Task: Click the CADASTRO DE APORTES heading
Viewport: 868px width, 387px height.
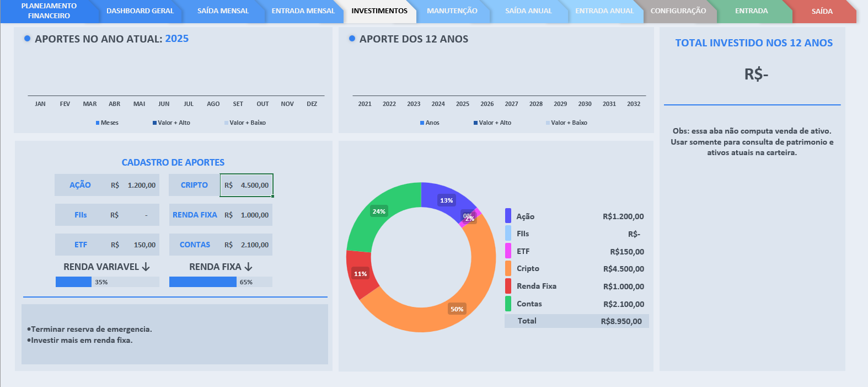Action: click(x=173, y=162)
